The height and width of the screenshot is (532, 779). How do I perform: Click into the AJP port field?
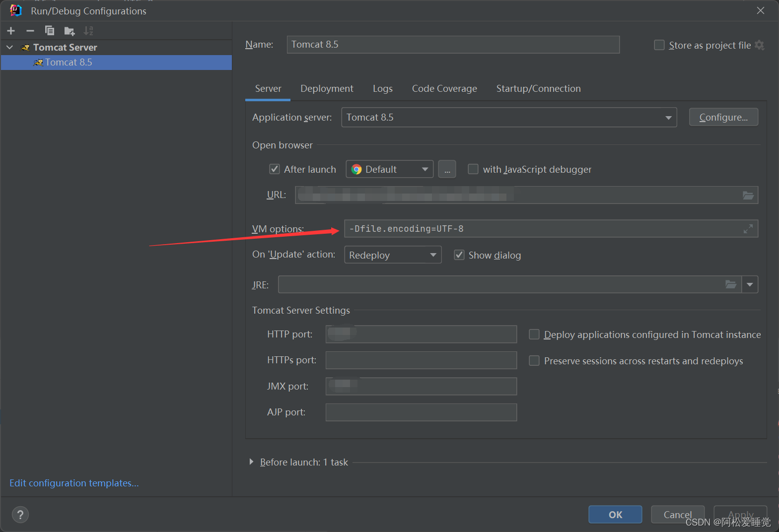coord(421,412)
